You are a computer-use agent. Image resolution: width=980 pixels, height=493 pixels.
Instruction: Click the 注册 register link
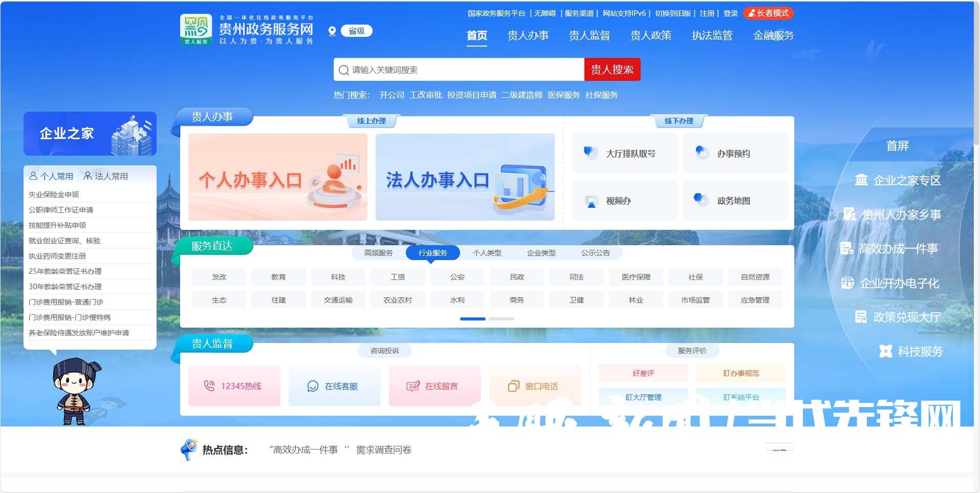[x=707, y=13]
